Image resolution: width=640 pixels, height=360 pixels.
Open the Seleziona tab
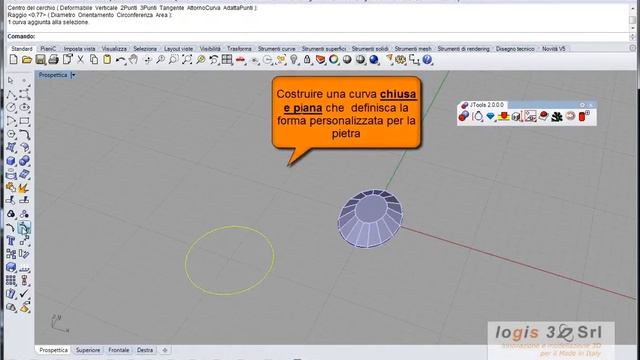(145, 49)
